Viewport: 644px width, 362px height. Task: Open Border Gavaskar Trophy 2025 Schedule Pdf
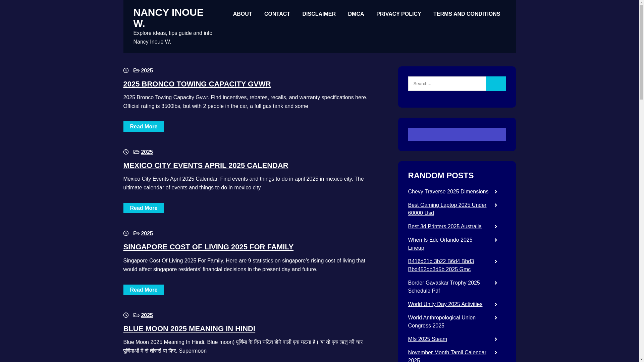[443, 287]
